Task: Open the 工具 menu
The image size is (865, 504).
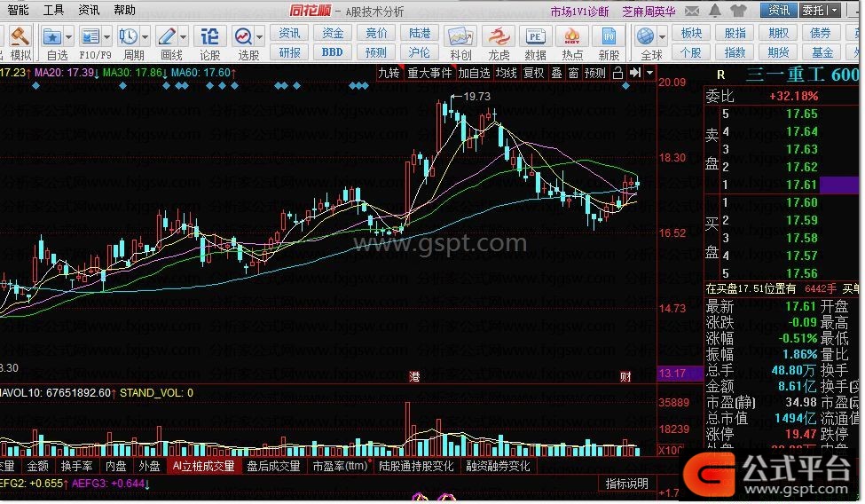Action: pyautogui.click(x=53, y=10)
